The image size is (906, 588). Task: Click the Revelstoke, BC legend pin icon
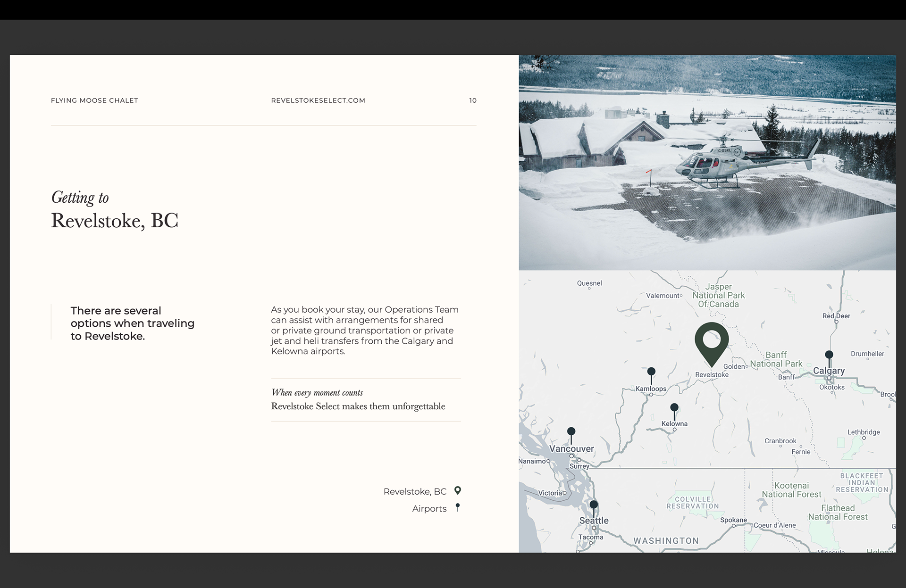[x=457, y=491]
